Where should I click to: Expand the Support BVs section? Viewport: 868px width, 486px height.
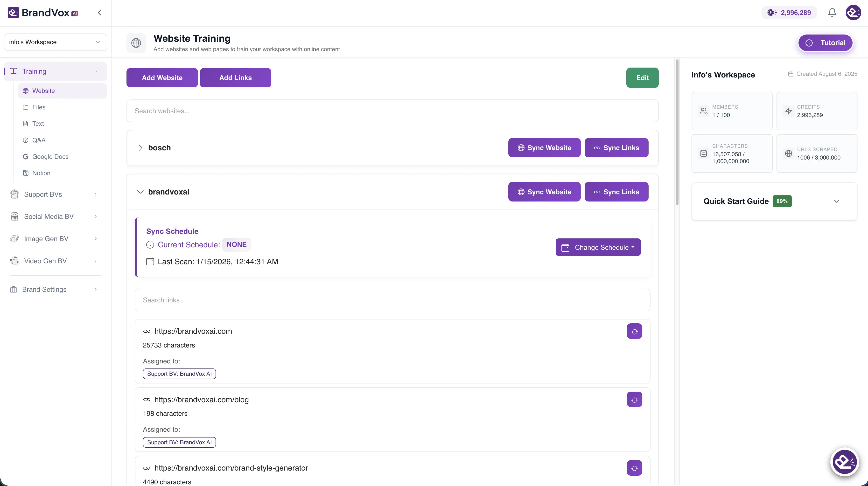[x=55, y=194]
